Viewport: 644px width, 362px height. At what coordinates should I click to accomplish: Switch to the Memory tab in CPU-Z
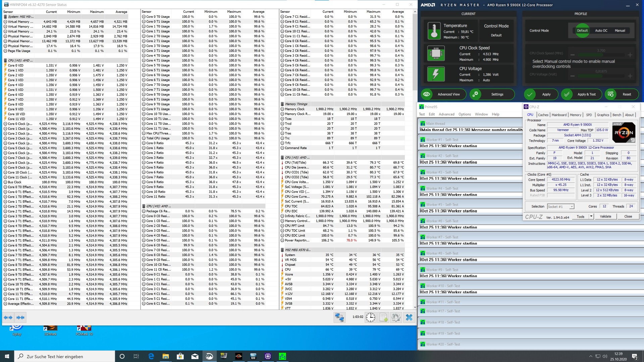click(x=575, y=115)
